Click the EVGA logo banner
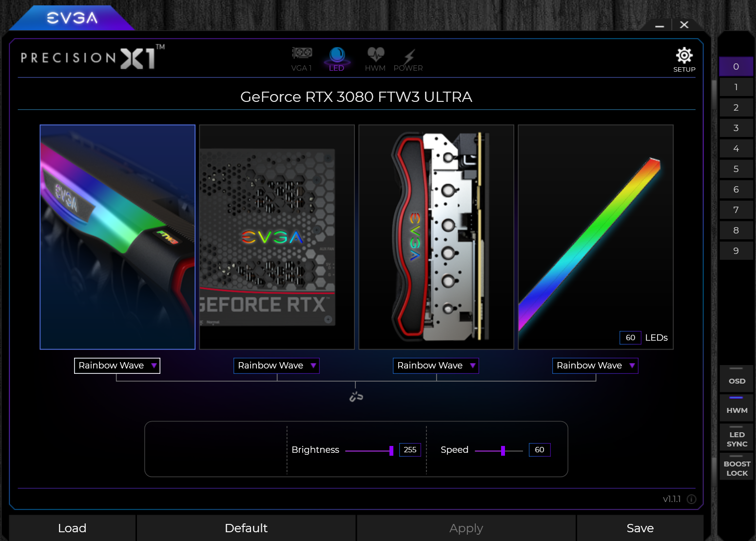 pos(72,18)
